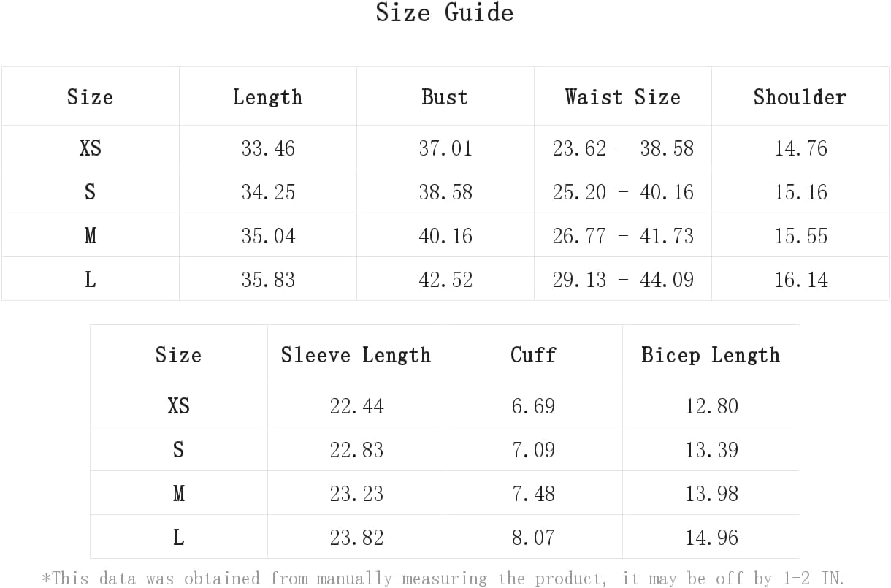Click the cuff value 7.09
The width and height of the screenshot is (891, 588).
533,450
